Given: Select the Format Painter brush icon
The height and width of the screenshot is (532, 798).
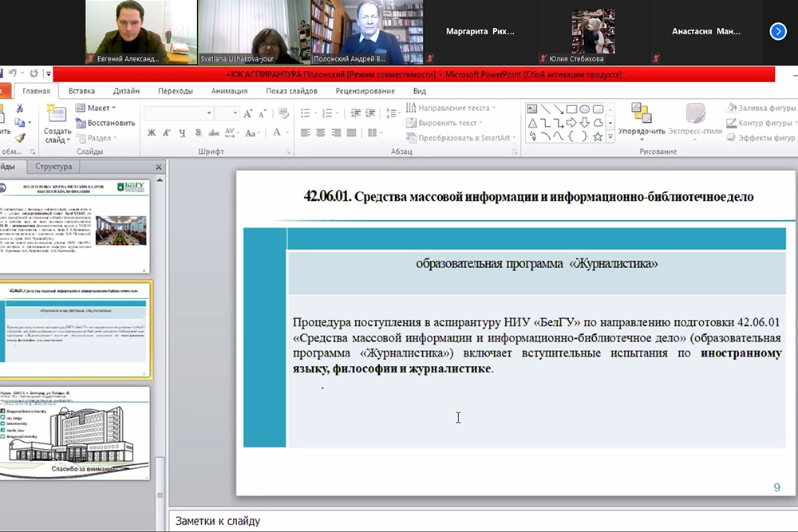Looking at the screenshot, I should coord(20,137).
